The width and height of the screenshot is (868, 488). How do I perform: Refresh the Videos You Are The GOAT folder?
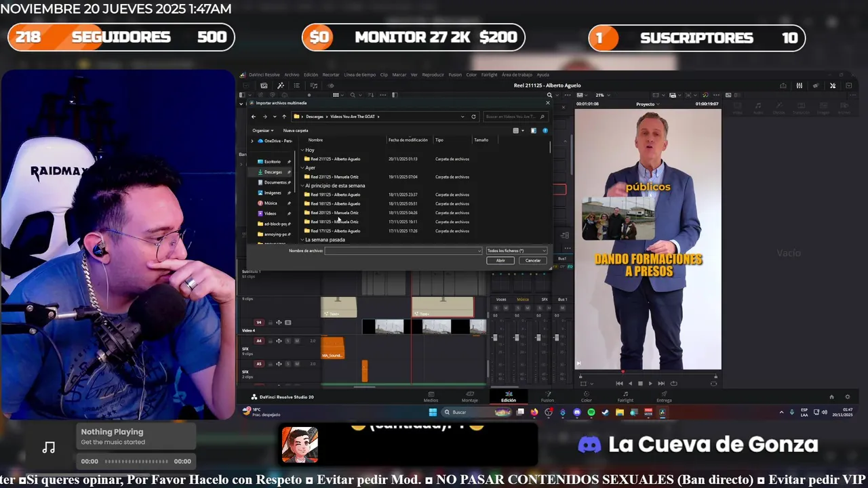tap(473, 117)
